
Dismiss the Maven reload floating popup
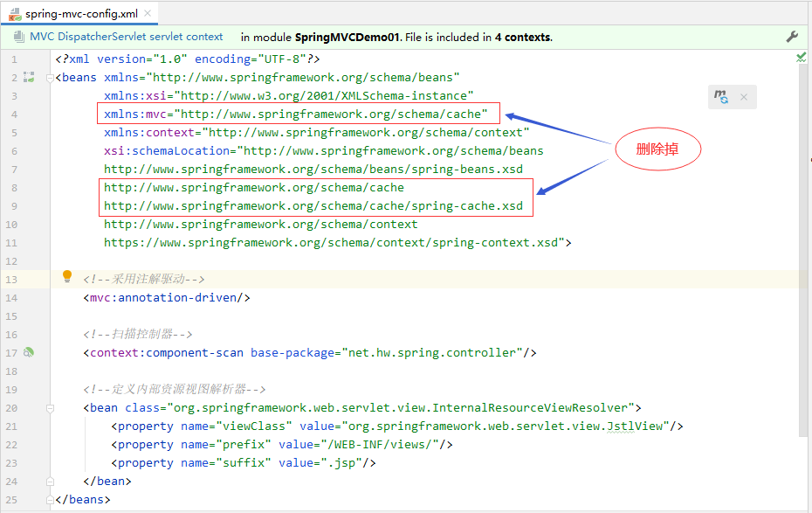(x=744, y=97)
